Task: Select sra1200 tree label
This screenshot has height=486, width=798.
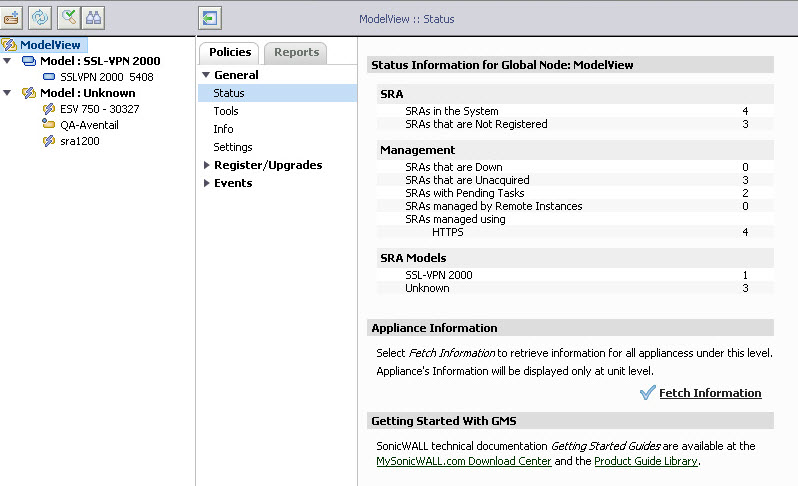Action: tap(79, 141)
